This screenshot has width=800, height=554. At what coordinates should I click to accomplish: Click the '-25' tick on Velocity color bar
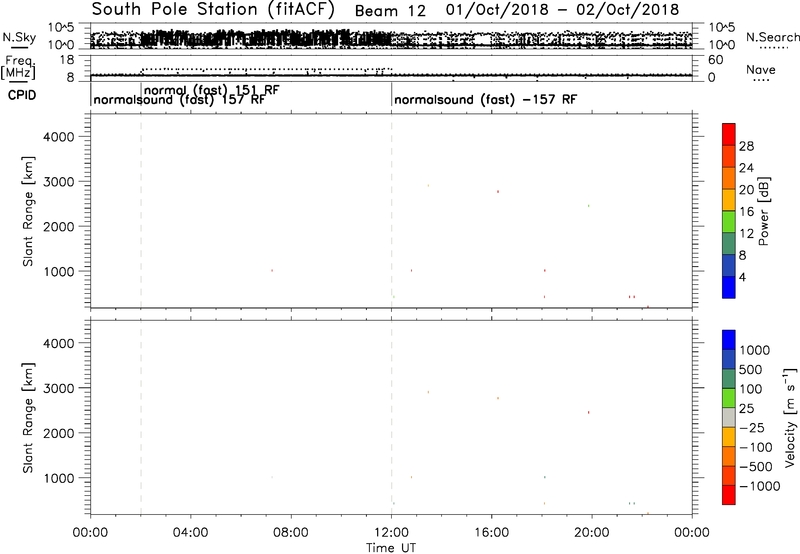tap(752, 428)
